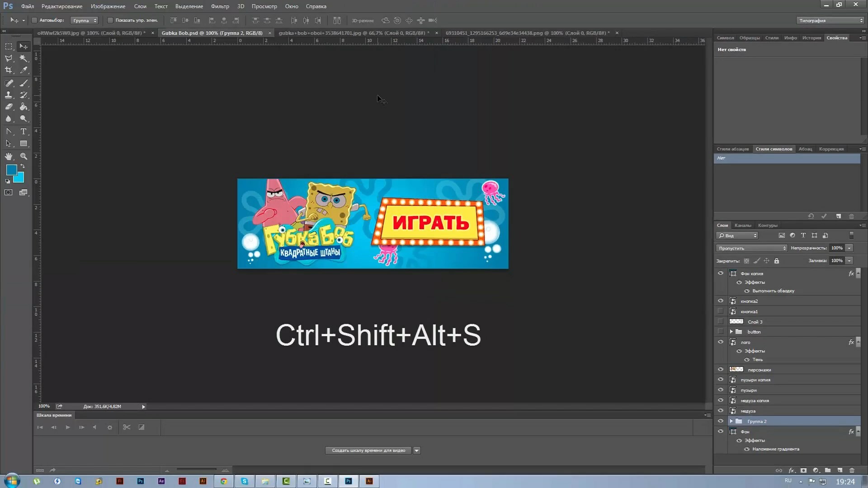868x488 pixels.
Task: Open Skype from the taskbar
Action: (245, 481)
